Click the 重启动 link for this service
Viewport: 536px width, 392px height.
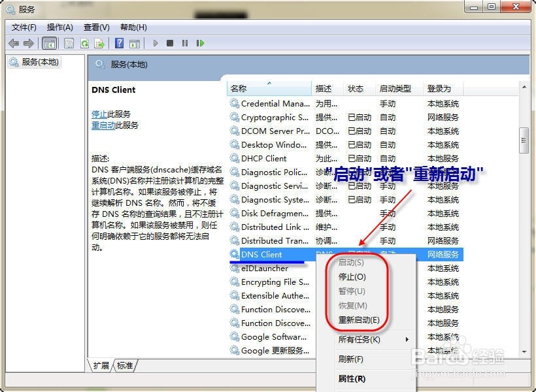coord(103,125)
